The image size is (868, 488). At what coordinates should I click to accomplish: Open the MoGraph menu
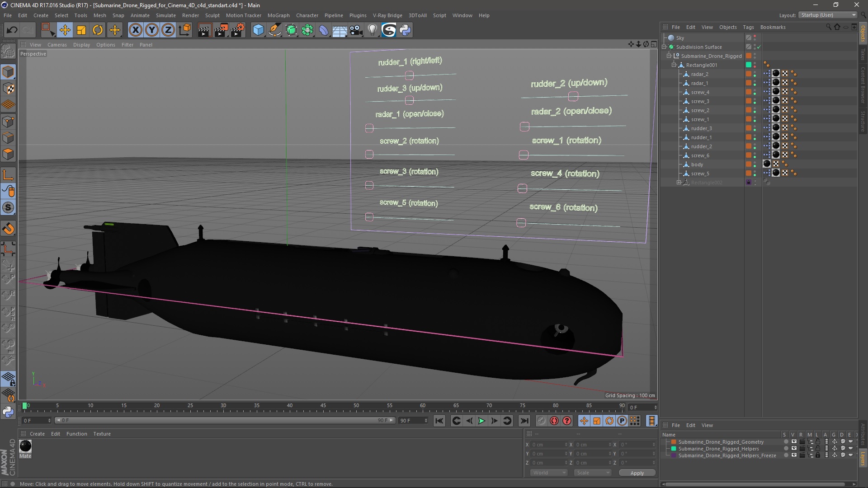pyautogui.click(x=278, y=15)
